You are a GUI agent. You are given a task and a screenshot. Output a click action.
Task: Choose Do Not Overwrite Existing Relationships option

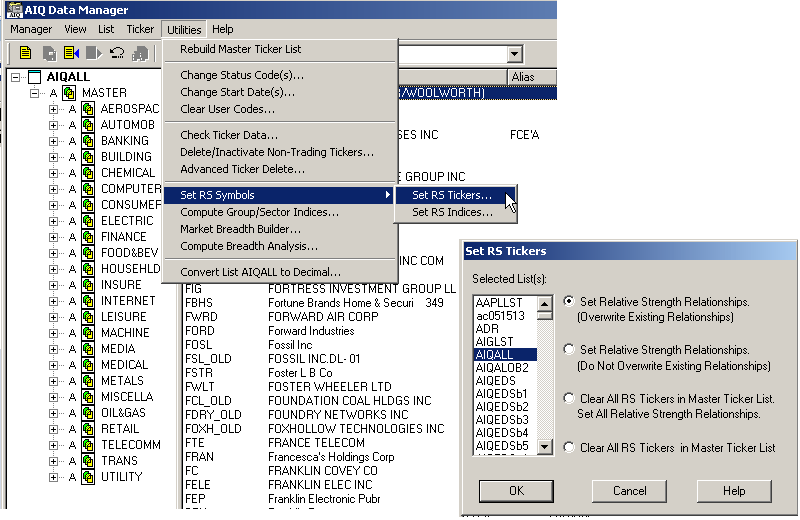569,350
